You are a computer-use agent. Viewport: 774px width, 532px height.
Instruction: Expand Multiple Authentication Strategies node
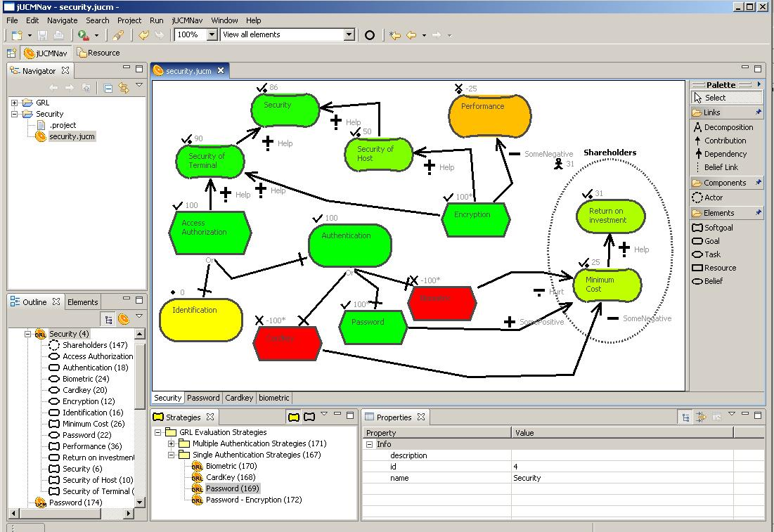point(172,443)
